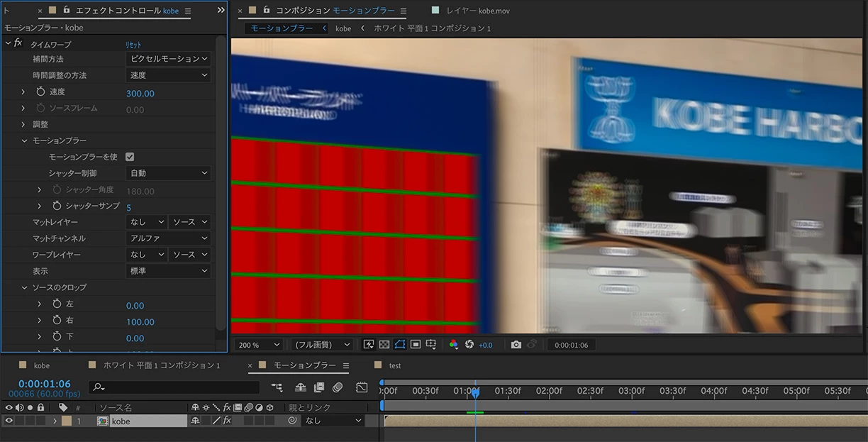Click the region of interest icon
The width and height of the screenshot is (868, 442).
click(416, 345)
